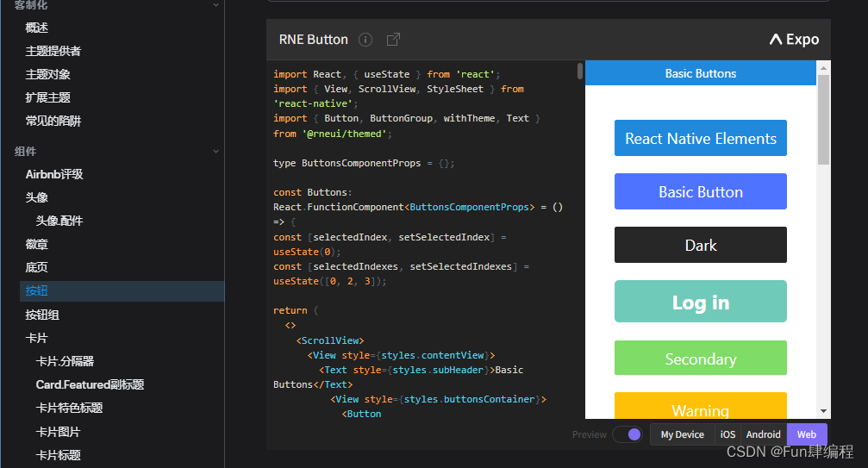
Task: Open the 扩展主题 page
Action: (x=47, y=97)
